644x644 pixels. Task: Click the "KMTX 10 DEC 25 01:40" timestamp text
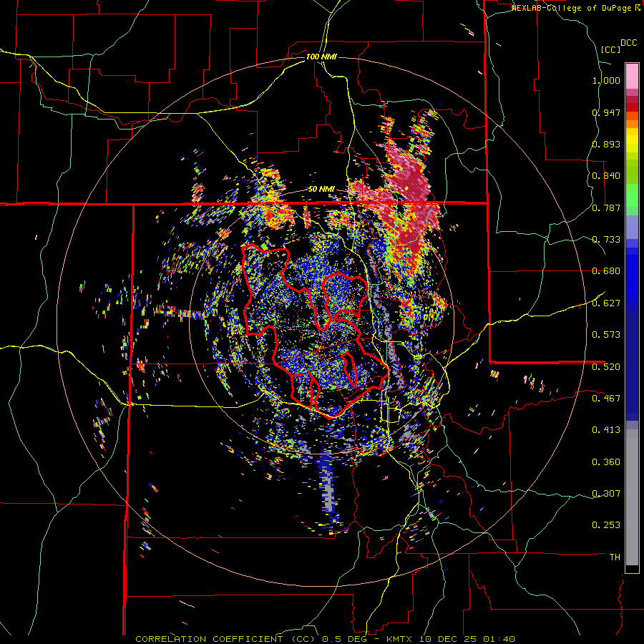451,639
